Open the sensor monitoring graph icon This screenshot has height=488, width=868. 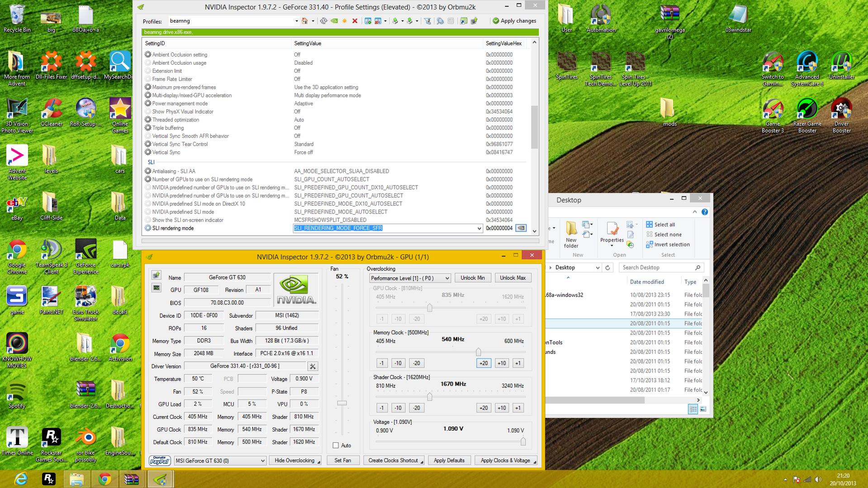coord(156,287)
